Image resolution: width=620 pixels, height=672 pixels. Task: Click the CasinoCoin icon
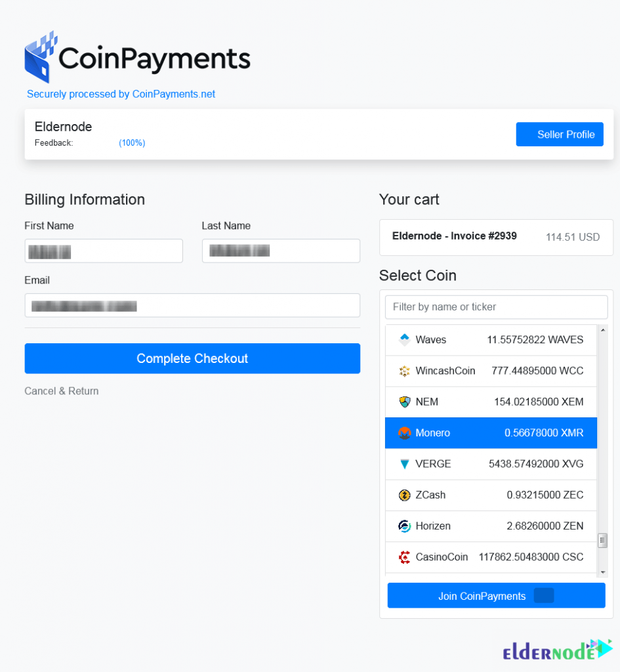pos(405,557)
